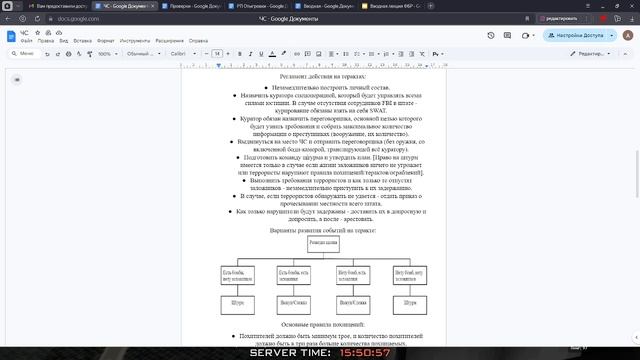Open the Инструменты menu
640x360 pixels.
pyautogui.click(x=135, y=41)
